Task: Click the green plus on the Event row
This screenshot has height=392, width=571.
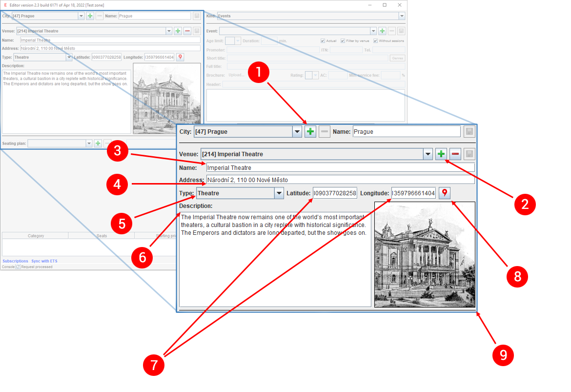Action: tap(382, 31)
